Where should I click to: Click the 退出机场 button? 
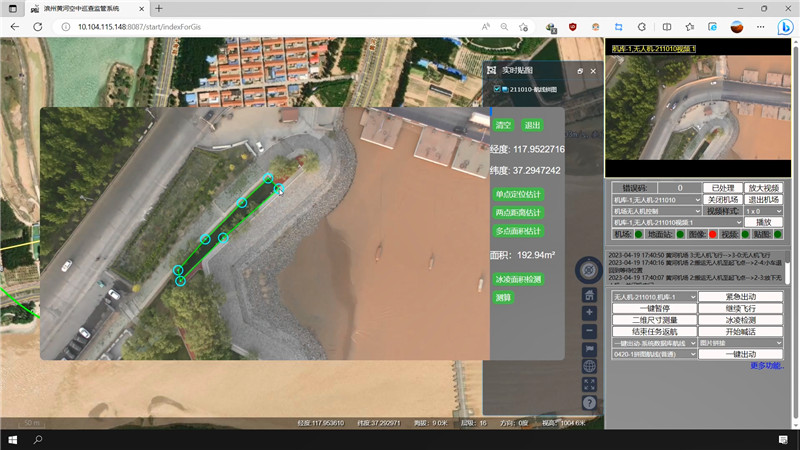pyautogui.click(x=763, y=200)
